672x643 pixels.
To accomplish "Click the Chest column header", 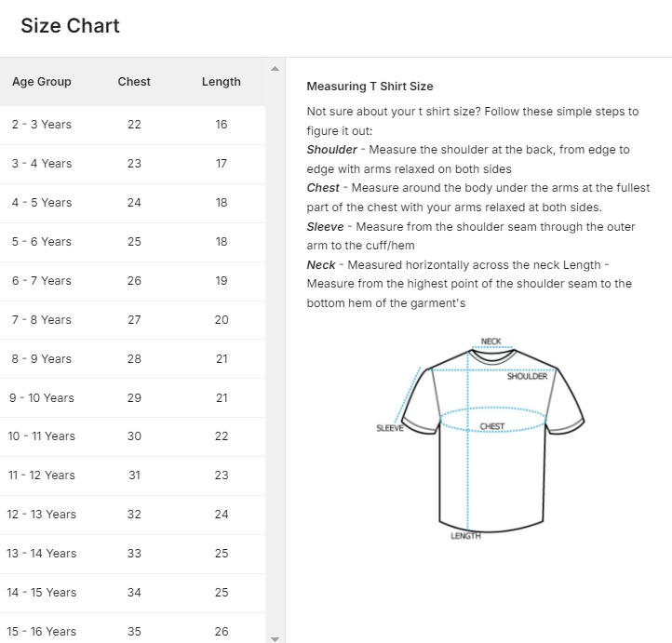I will (x=134, y=82).
